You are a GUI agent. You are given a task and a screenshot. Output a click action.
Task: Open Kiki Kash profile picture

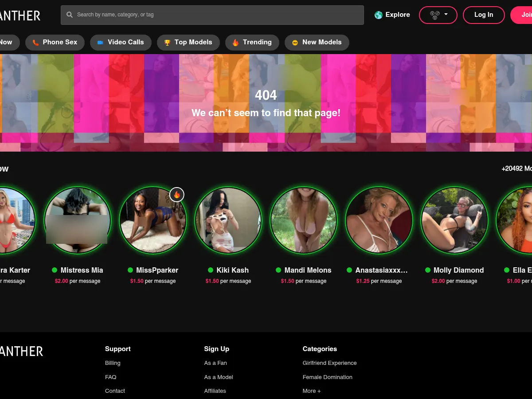[x=228, y=220]
